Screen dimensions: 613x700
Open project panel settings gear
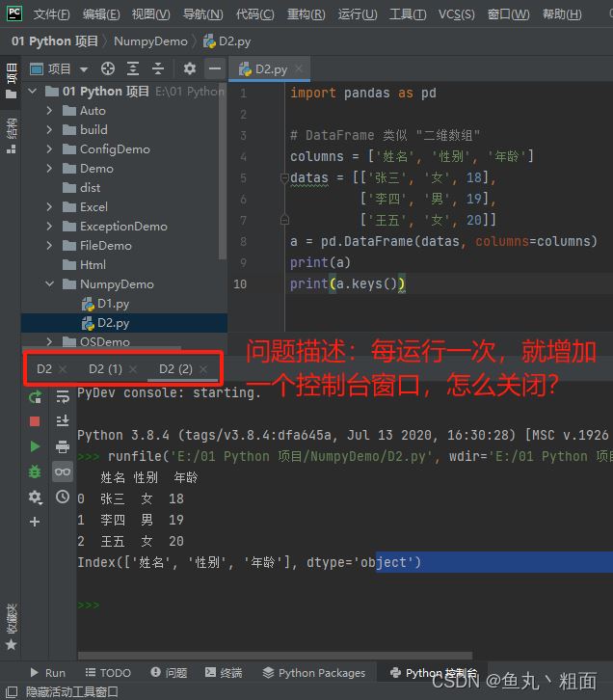[x=190, y=68]
